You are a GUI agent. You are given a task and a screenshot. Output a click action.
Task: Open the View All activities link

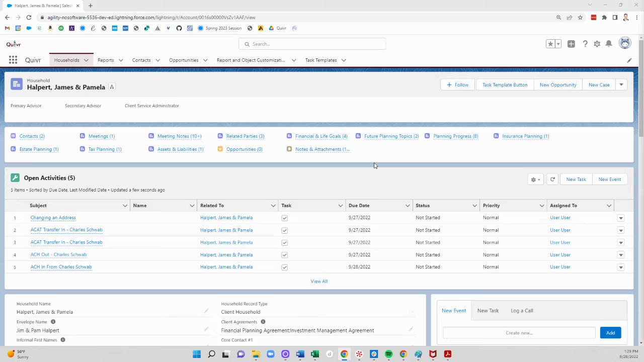(x=319, y=281)
